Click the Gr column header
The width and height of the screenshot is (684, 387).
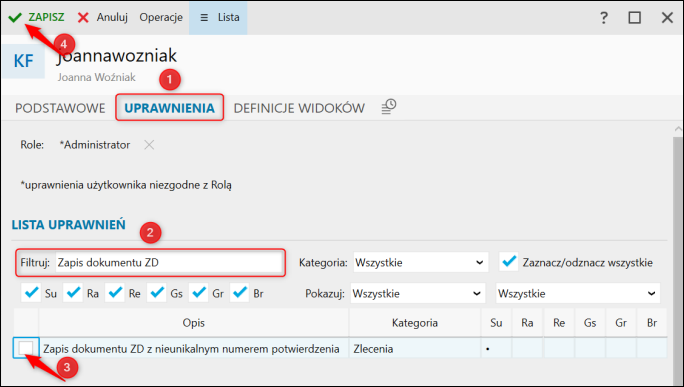621,323
